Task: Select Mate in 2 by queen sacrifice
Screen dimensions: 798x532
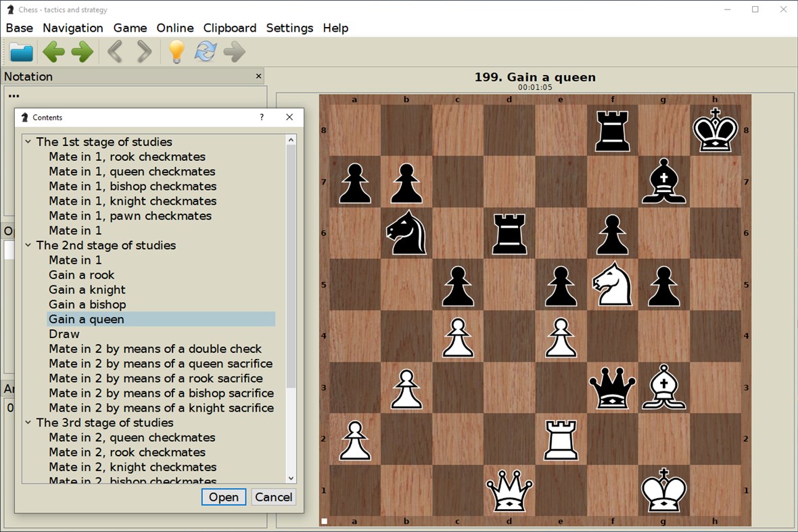Action: click(160, 363)
